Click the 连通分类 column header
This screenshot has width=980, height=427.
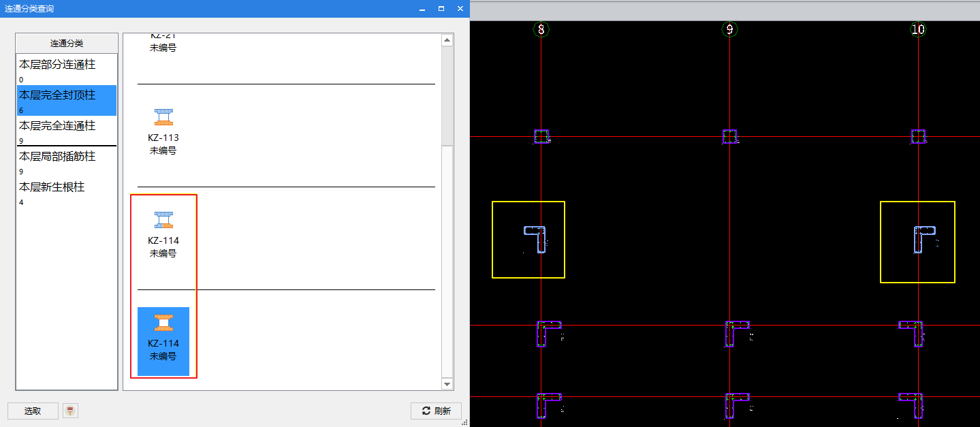[x=67, y=43]
